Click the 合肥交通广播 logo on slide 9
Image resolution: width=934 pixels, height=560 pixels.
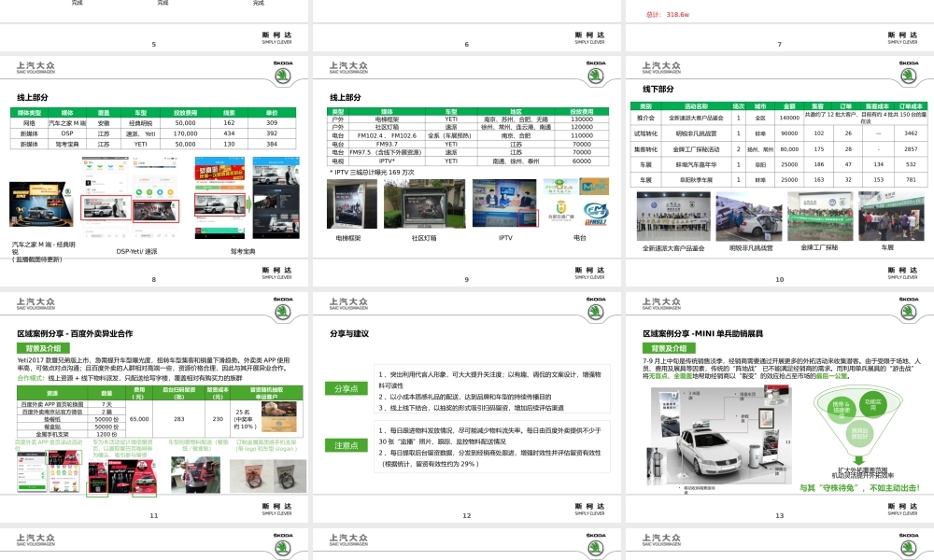560,212
